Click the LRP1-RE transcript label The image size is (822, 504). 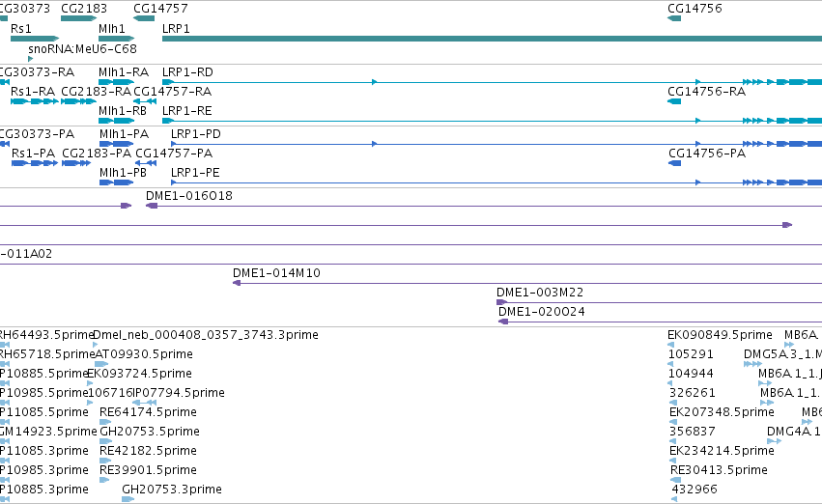[187, 110]
